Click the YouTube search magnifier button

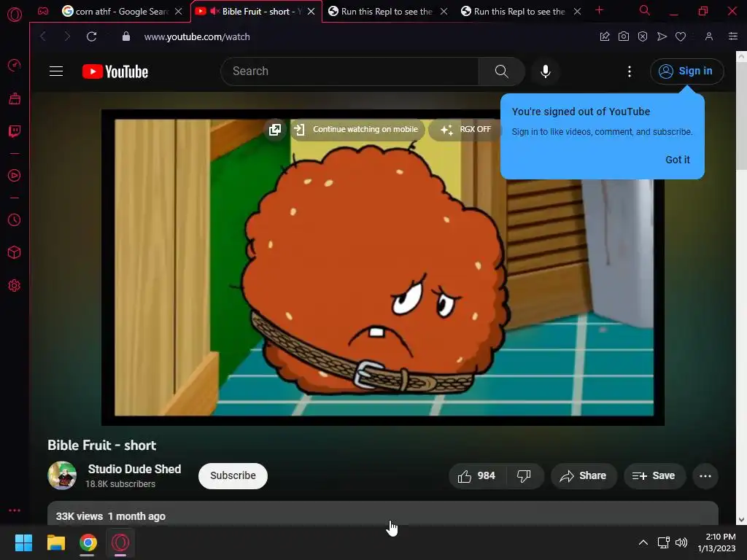coord(502,71)
